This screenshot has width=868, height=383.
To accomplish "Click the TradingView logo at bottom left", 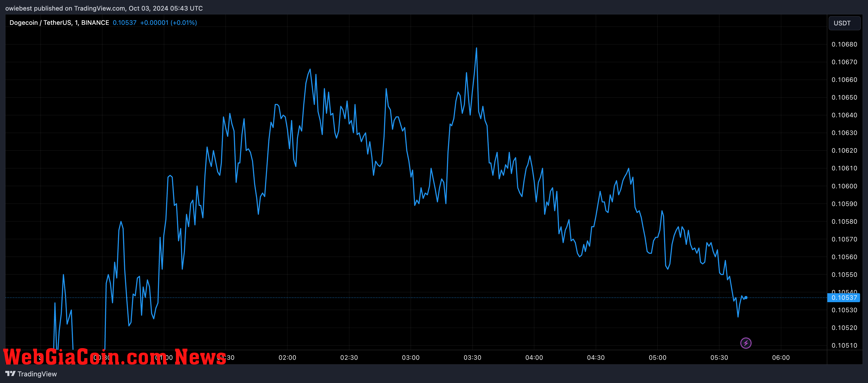I will pos(31,374).
